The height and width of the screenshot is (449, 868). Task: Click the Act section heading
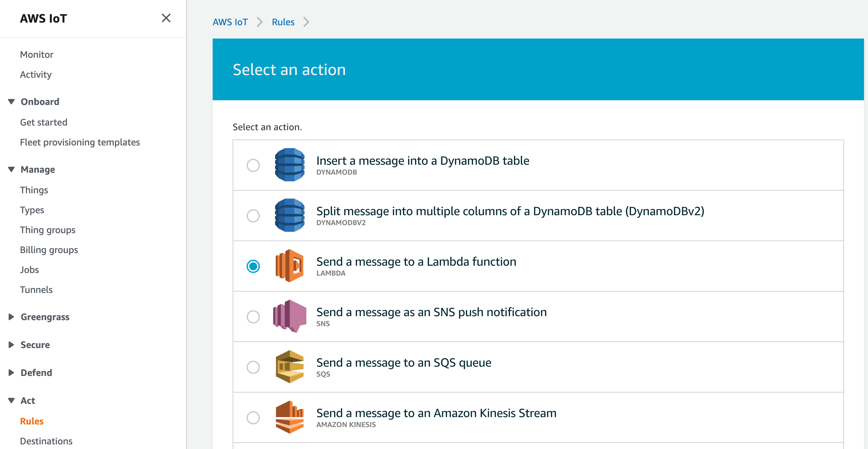tap(28, 401)
